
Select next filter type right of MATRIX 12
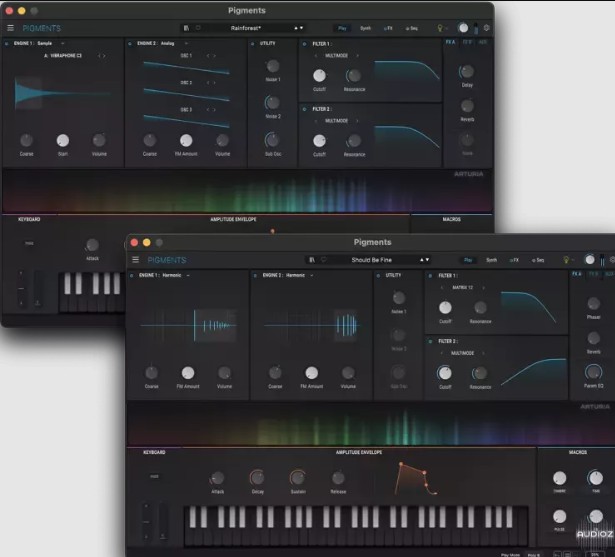[483, 288]
